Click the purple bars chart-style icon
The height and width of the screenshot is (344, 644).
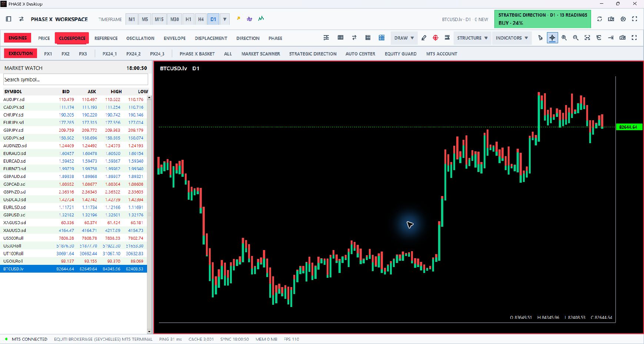[x=250, y=18]
